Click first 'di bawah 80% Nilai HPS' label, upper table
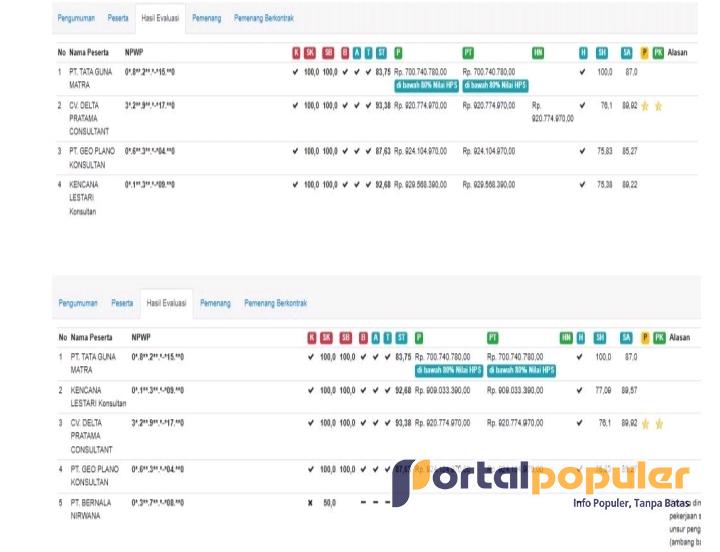The width and height of the screenshot is (720, 552). 426,85
